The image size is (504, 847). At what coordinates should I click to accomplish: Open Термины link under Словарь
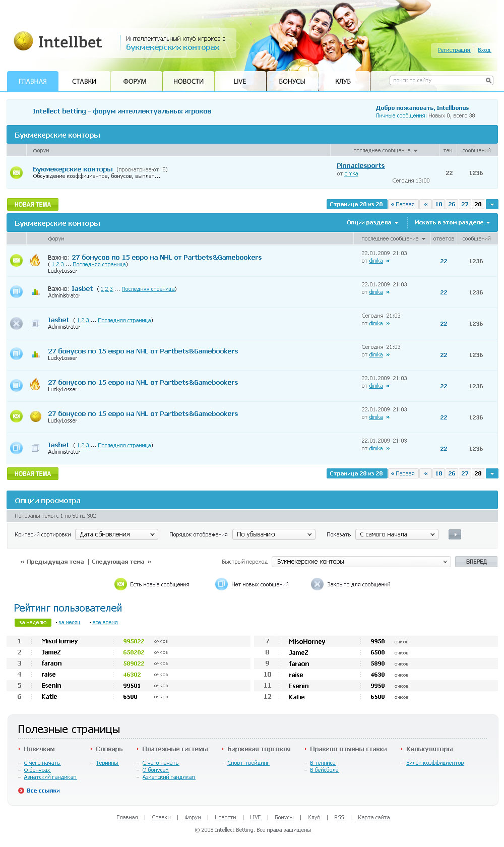click(x=107, y=763)
